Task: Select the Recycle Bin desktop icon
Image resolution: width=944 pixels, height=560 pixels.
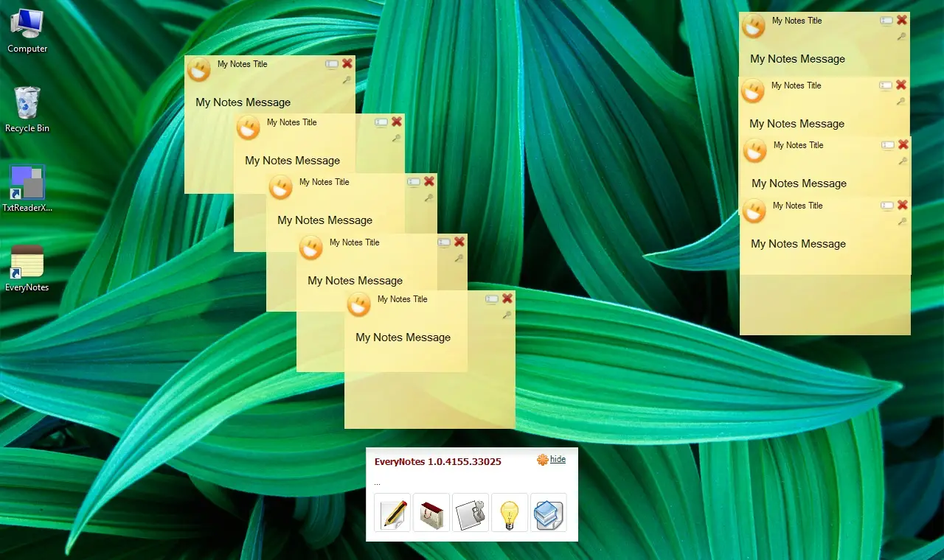Action: [27, 110]
